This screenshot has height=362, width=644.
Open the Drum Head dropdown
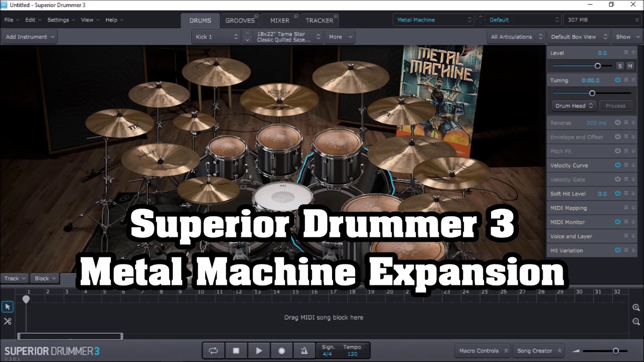[x=574, y=106]
